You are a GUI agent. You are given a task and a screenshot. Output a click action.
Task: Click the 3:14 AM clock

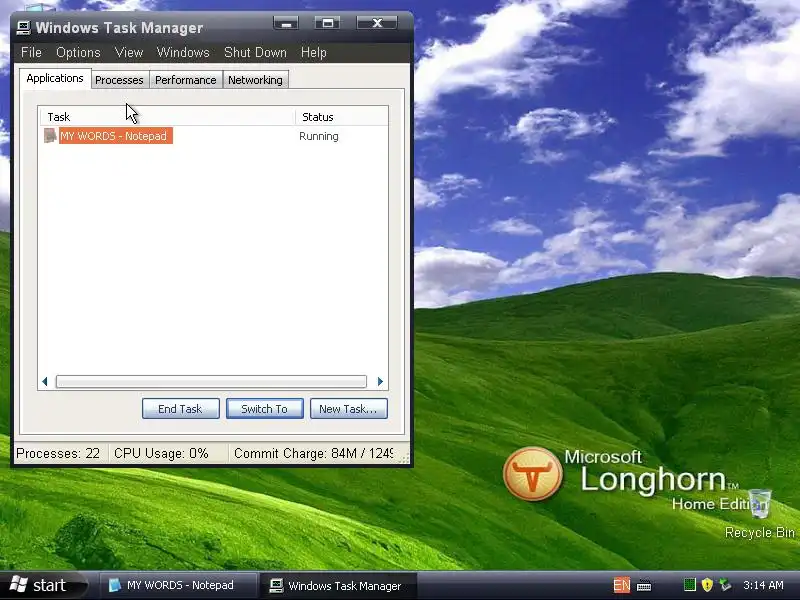click(x=763, y=585)
